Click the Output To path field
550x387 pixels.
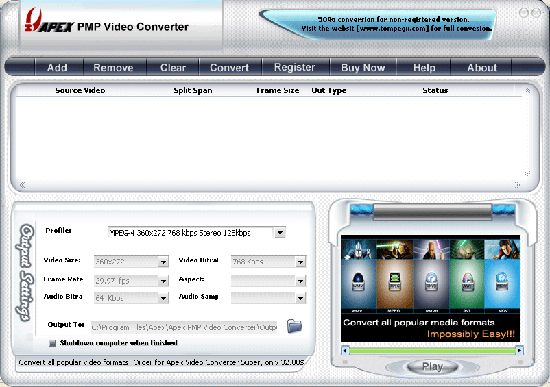(184, 327)
